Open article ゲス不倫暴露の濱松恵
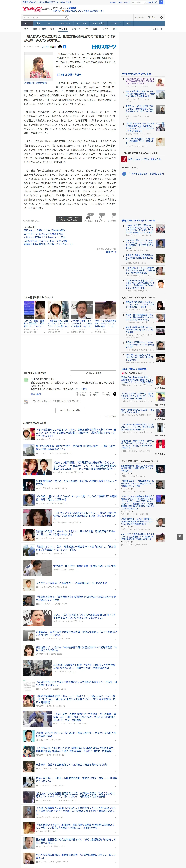186x868 pixels. coord(76,856)
